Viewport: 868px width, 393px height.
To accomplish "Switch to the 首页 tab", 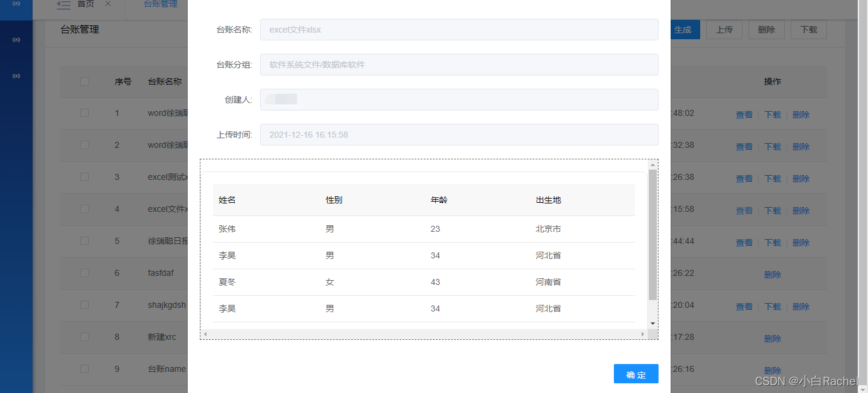I will [85, 4].
